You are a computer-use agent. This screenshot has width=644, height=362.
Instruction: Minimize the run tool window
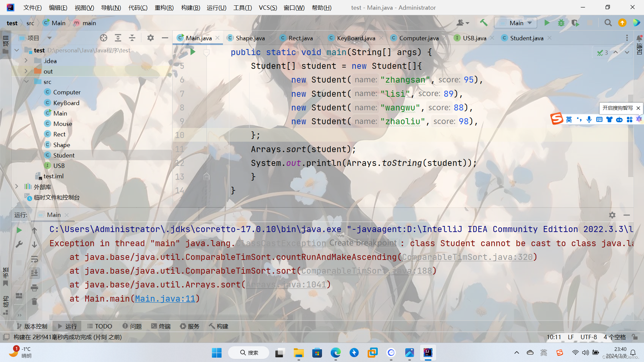point(627,215)
